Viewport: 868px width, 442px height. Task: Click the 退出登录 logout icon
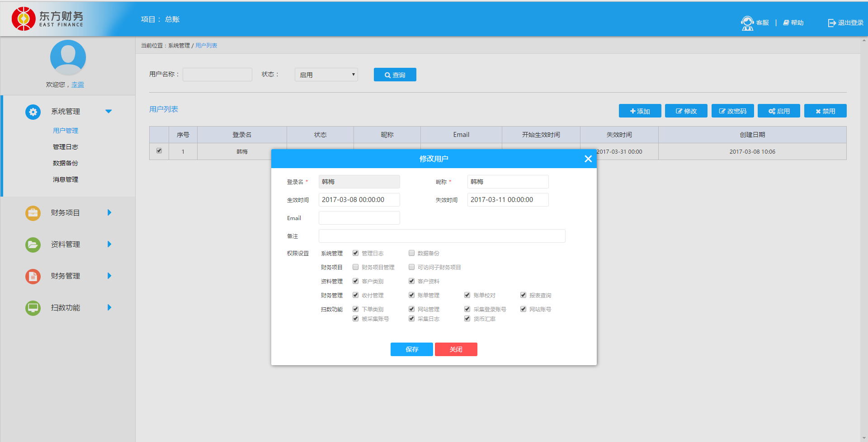coord(832,23)
